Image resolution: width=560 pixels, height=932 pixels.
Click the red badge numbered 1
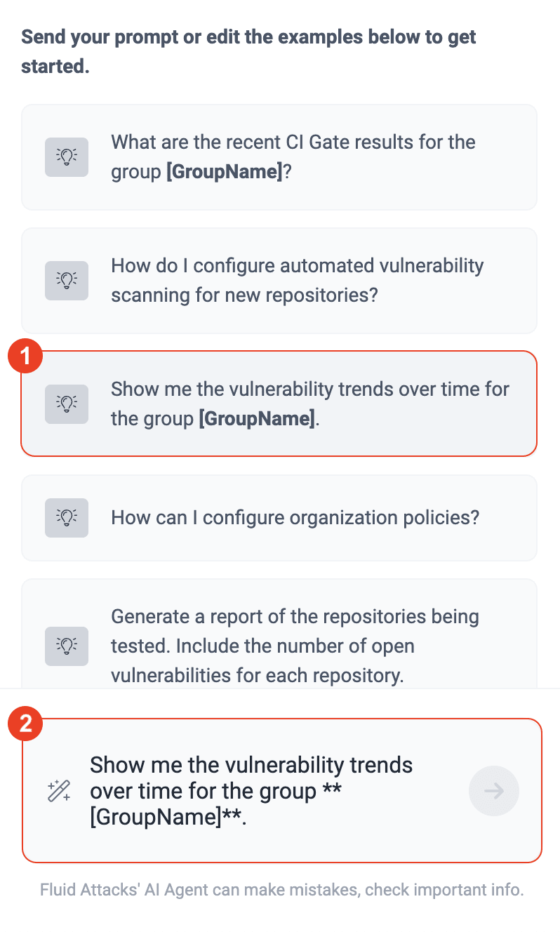tap(26, 356)
